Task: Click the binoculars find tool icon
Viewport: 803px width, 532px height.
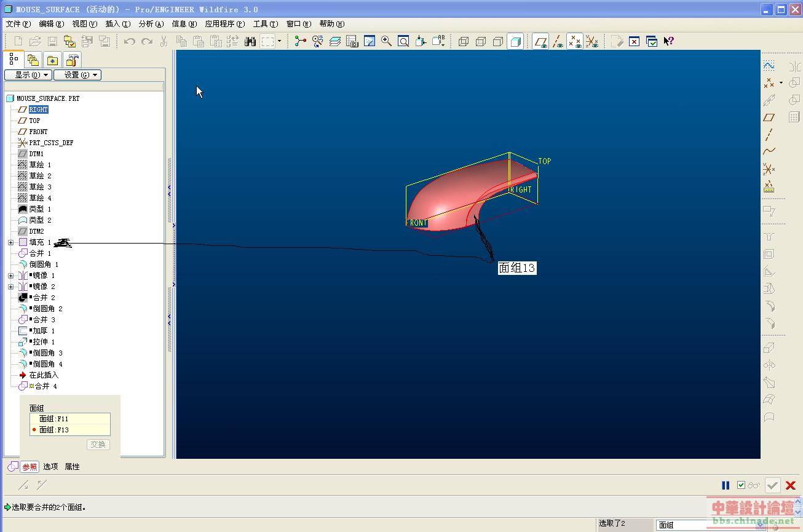Action: tap(250, 41)
